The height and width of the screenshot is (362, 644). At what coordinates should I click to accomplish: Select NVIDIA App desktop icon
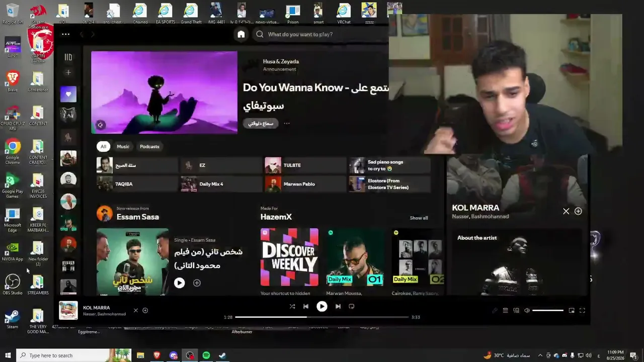13,252
